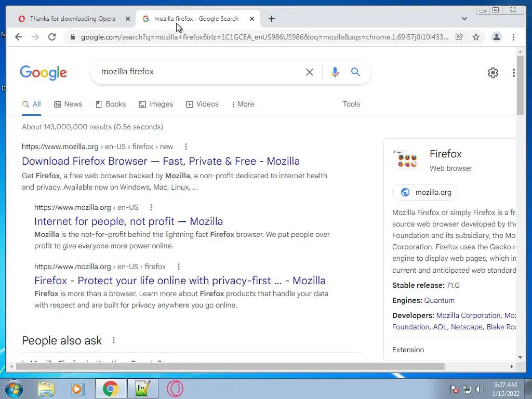Bookmark this page with the star icon

click(x=476, y=37)
